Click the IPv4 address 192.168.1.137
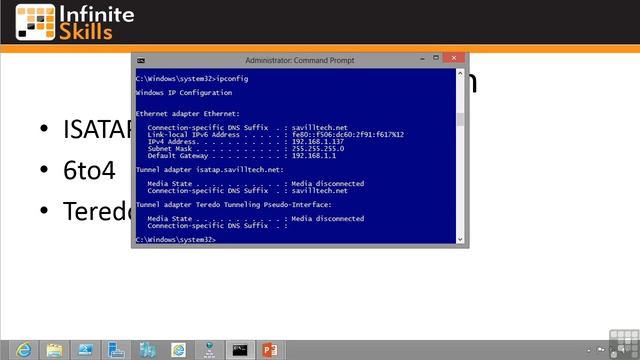640x360 pixels. 318,142
